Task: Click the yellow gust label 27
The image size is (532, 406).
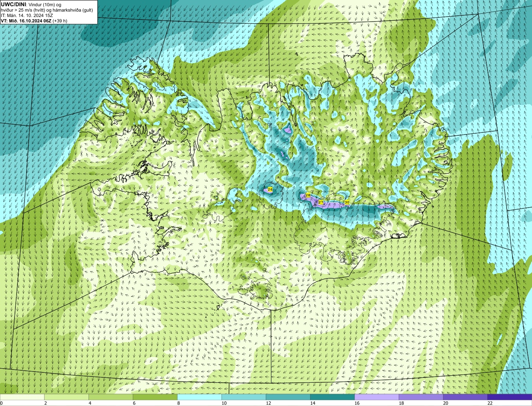Action: point(321,202)
